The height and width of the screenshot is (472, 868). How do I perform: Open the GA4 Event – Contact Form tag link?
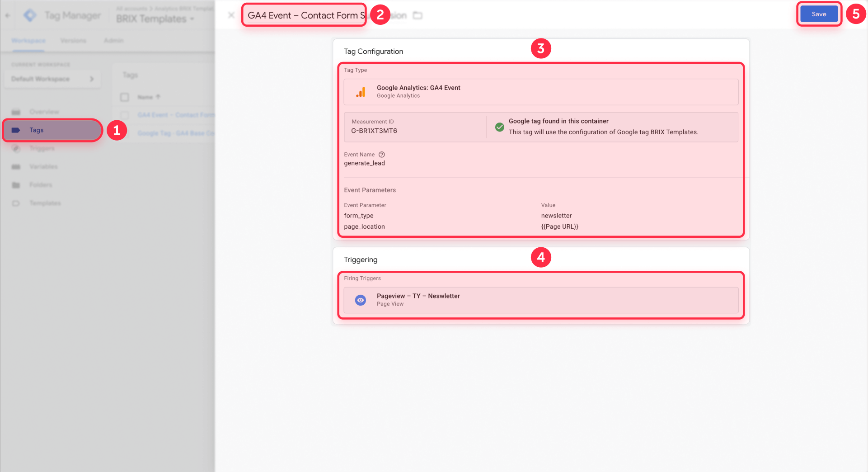(176, 115)
